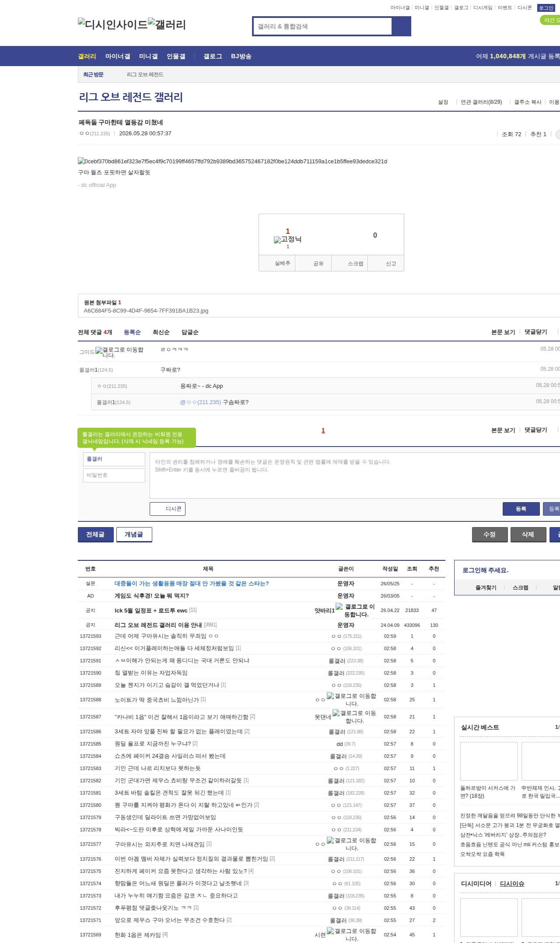The image size is (560, 943).
Task: Click 갤주소 복사 to copy the address
Action: pyautogui.click(x=528, y=102)
